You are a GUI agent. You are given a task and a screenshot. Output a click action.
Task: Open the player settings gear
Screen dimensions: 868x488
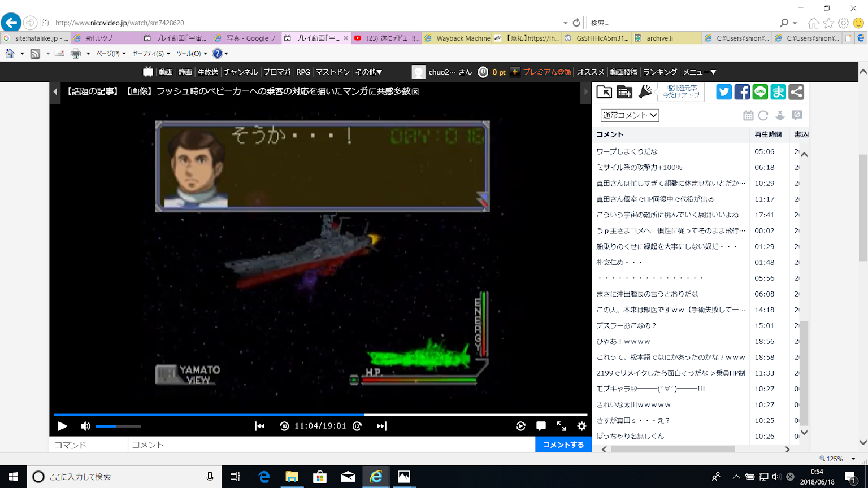(581, 426)
